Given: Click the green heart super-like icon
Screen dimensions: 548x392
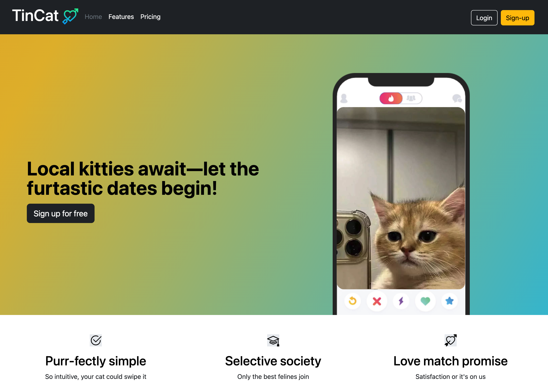Looking at the screenshot, I should point(425,301).
